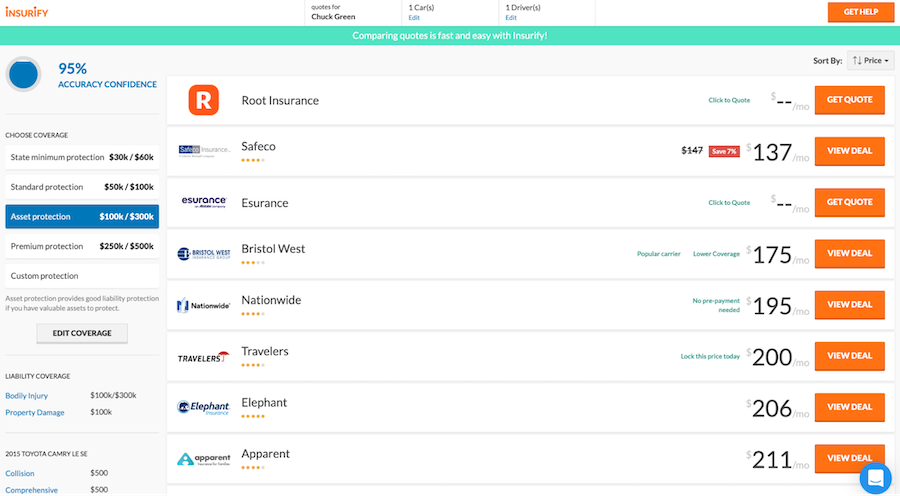This screenshot has height=496, width=900.
Task: Click the Safeco carrier name
Action: 258,146
